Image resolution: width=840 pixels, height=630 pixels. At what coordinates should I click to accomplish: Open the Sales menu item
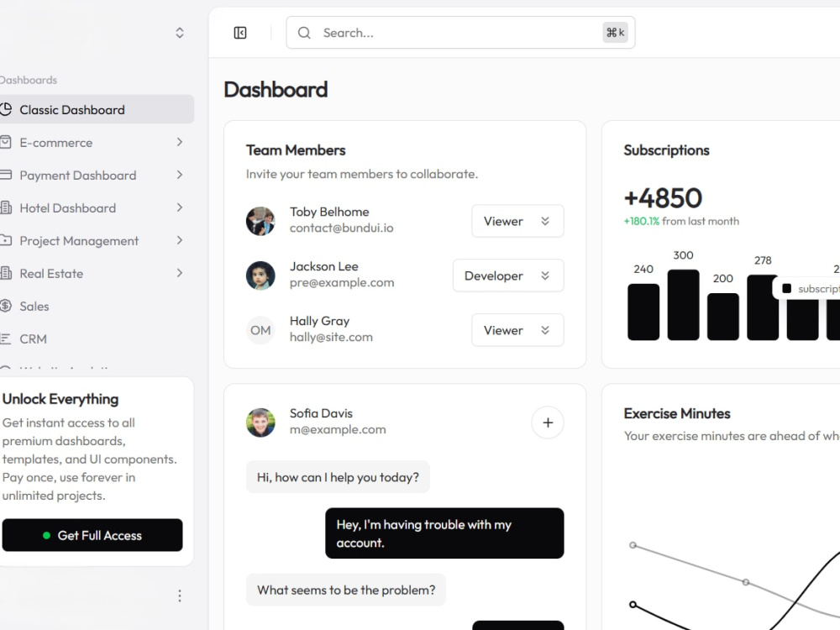96,306
